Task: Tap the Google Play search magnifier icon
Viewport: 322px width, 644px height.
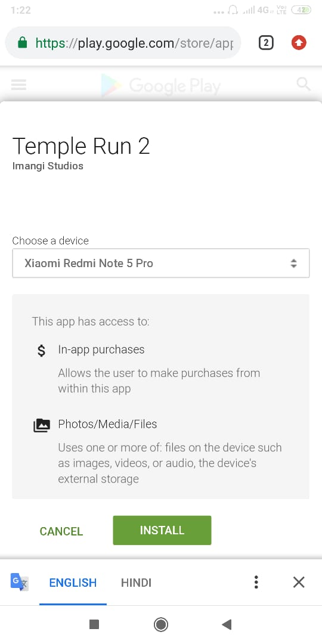Action: (x=304, y=84)
